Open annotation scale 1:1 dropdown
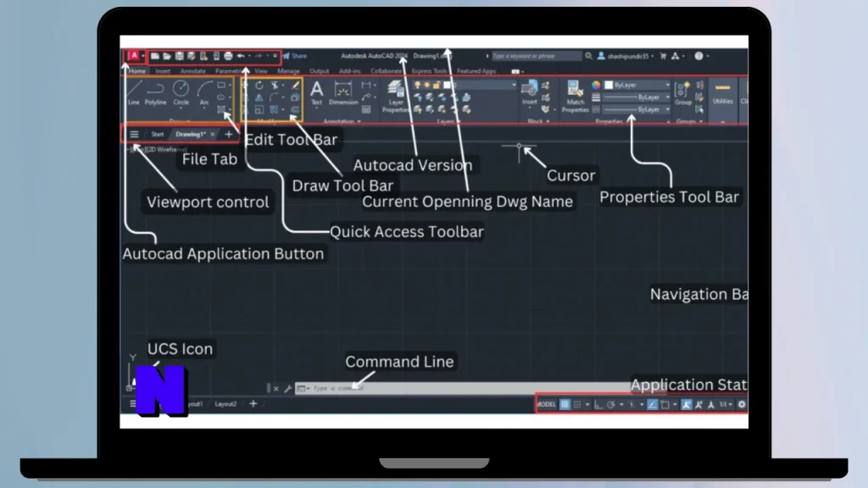The height and width of the screenshot is (488, 868). click(x=726, y=404)
